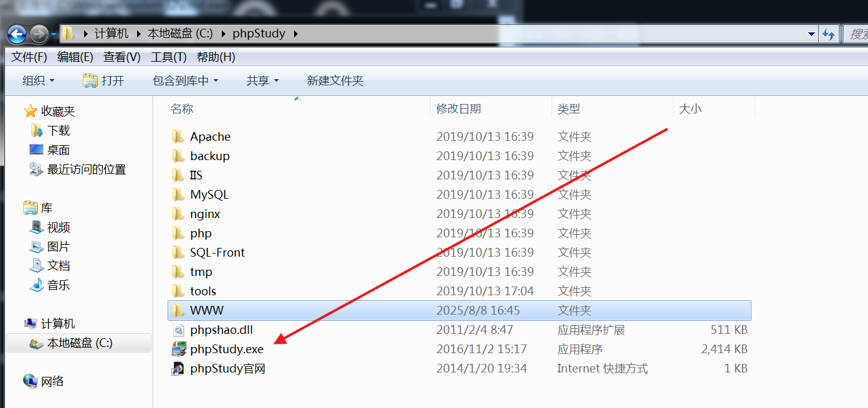Open the 帮助(H) menu

pos(216,57)
